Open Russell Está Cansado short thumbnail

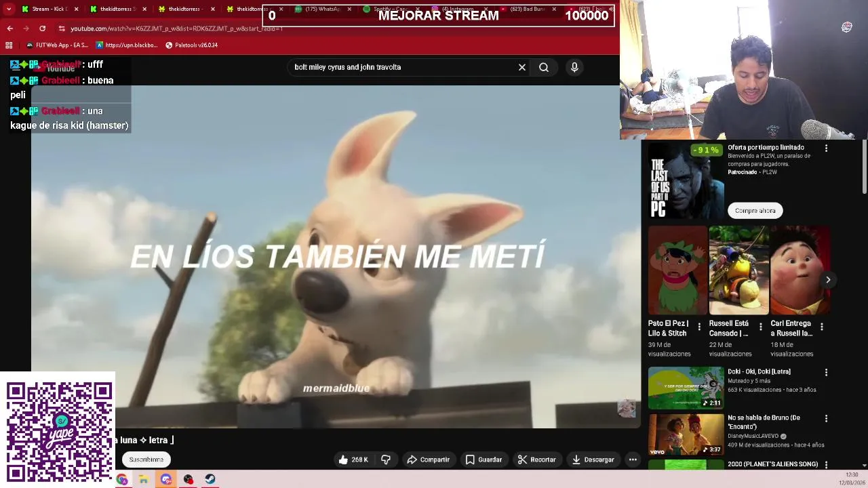(738, 270)
